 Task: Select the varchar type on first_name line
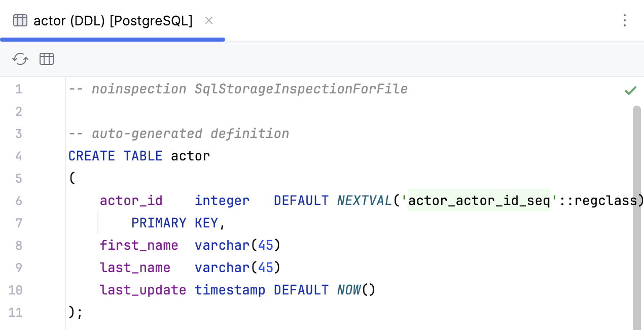222,245
